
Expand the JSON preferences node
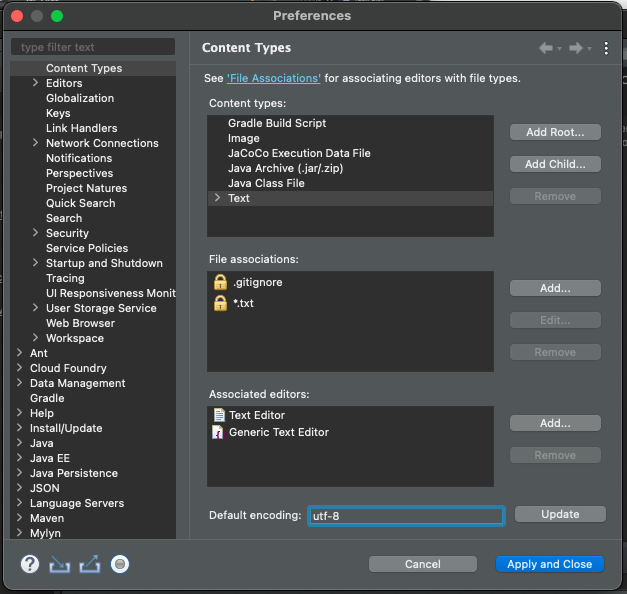click(19, 488)
